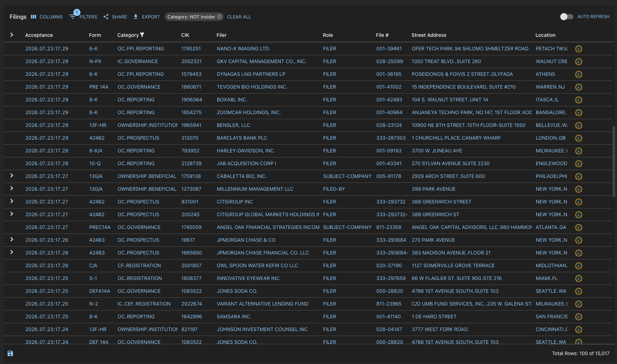The height and width of the screenshot is (364, 617).
Task: Open the PRE 14A form link
Action: [99, 87]
